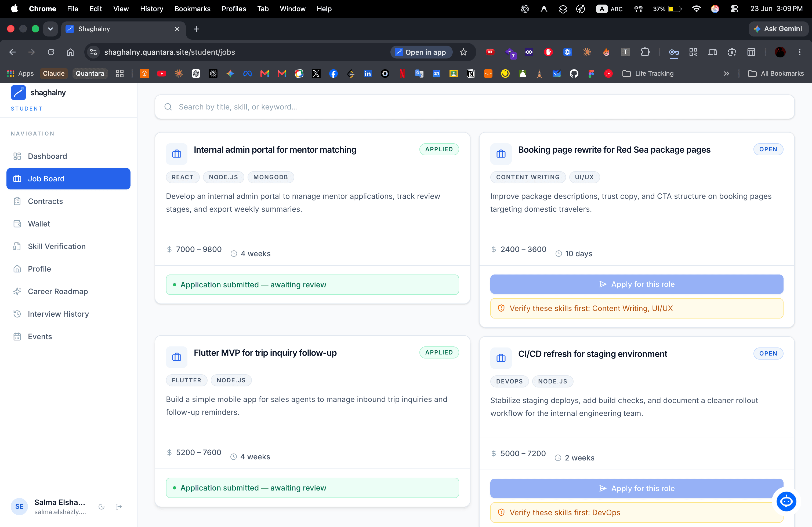Click the shaghalny logo icon
The width and height of the screenshot is (812, 527).
tap(19, 93)
